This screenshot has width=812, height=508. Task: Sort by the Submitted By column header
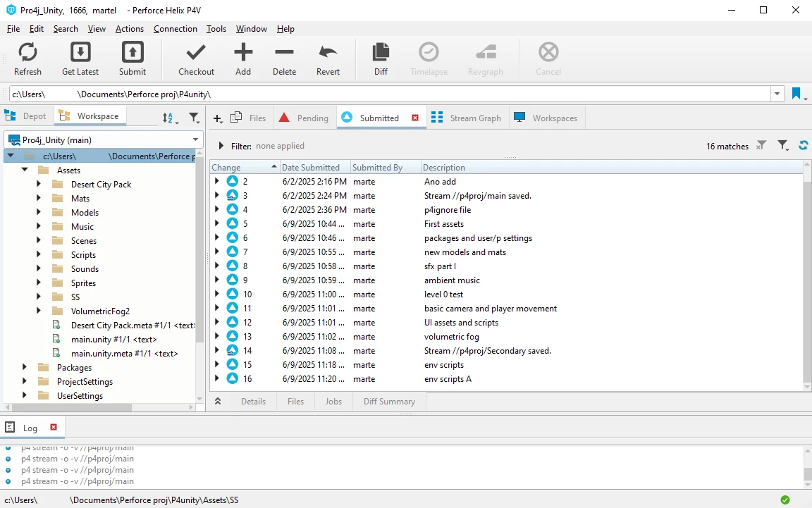point(386,167)
